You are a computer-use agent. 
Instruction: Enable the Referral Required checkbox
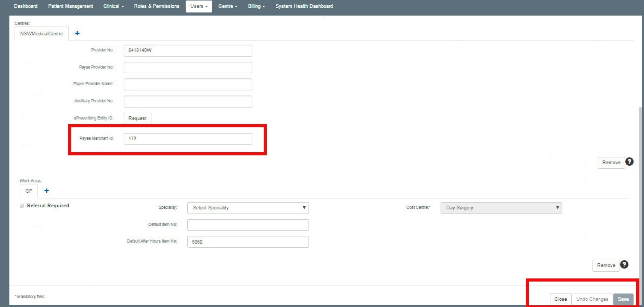click(21, 205)
